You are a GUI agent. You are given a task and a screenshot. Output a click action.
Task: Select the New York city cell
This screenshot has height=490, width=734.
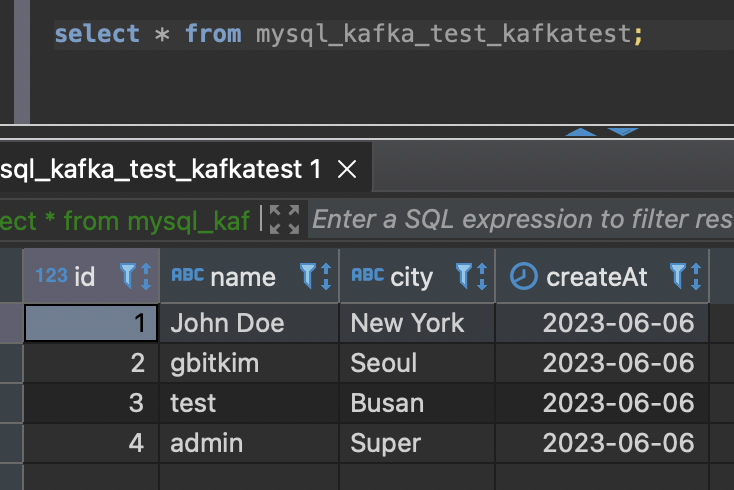(417, 323)
